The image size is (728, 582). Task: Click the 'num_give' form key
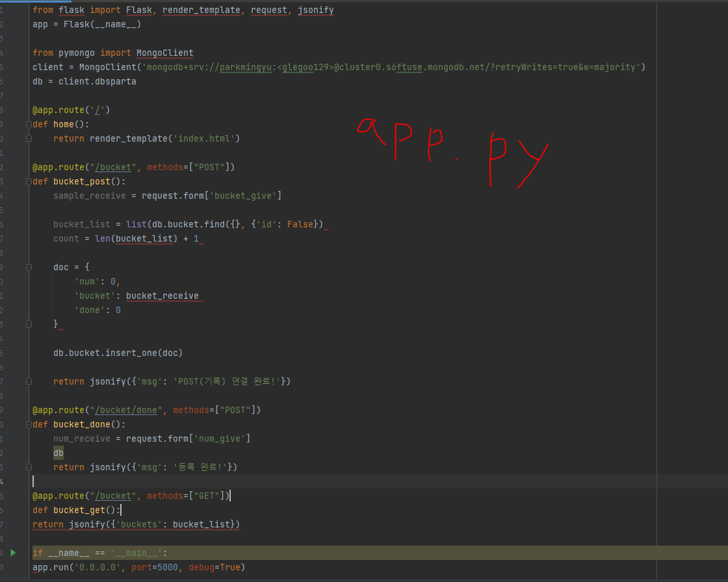coord(220,438)
